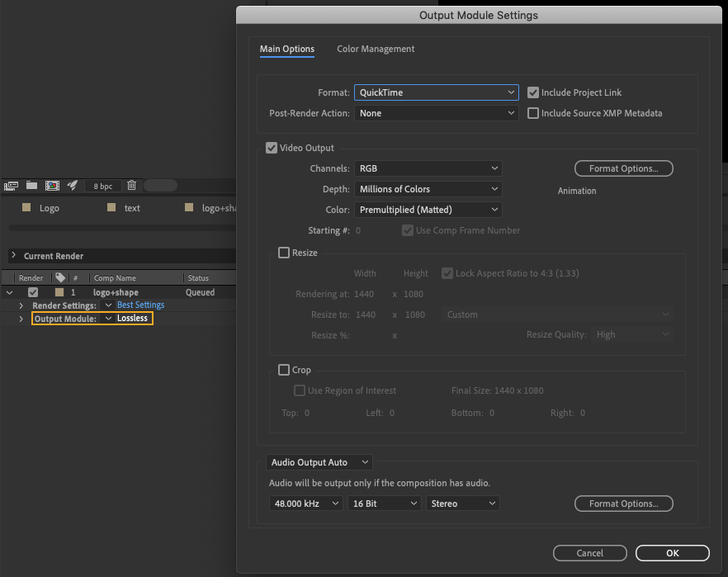The height and width of the screenshot is (577, 728).
Task: Click the label tag column icon
Action: click(59, 278)
